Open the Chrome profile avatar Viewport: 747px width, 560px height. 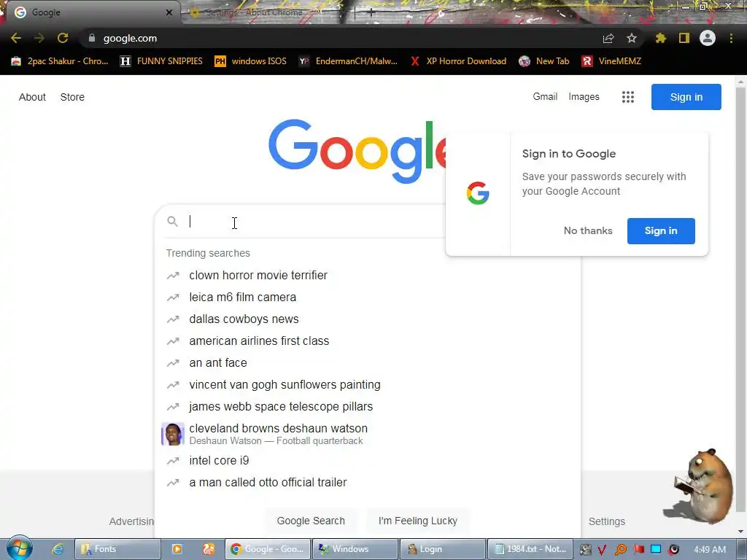[708, 38]
